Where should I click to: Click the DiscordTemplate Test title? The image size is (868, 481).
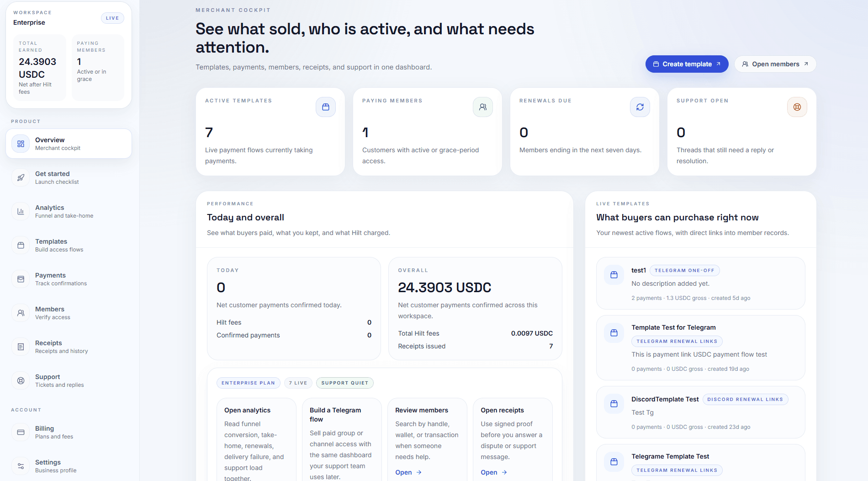pos(665,399)
